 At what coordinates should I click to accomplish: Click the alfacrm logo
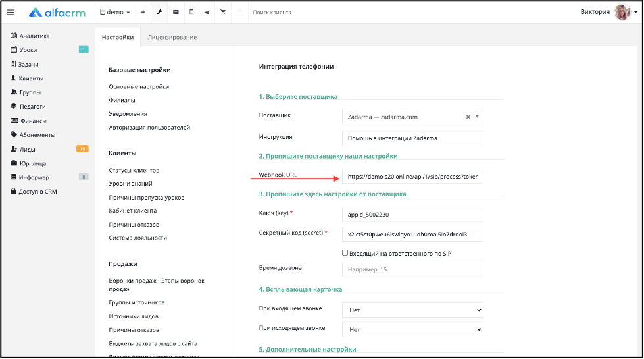pyautogui.click(x=57, y=13)
